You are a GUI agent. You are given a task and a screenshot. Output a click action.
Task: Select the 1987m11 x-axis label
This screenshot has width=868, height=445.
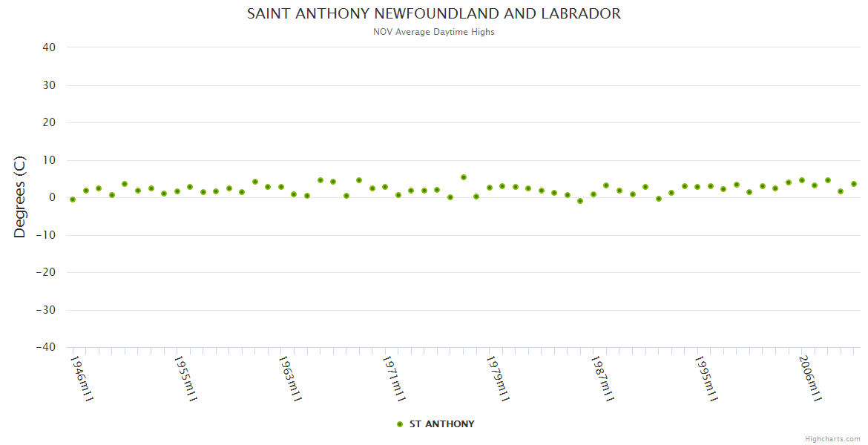click(602, 379)
